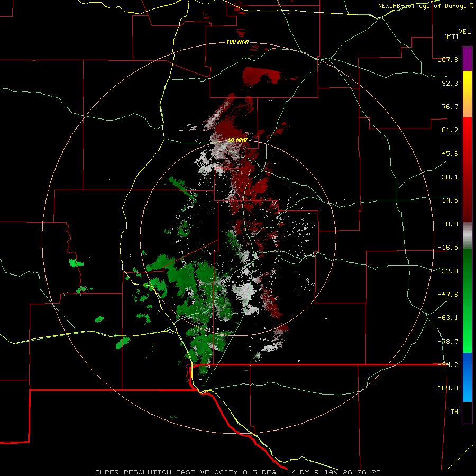
Task: Click the 14.5 scale value
Action: (x=450, y=200)
